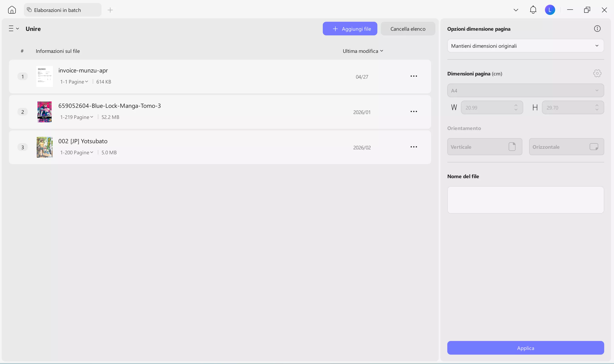Decrease height H stepper value
The height and width of the screenshot is (364, 614).
coord(597,110)
